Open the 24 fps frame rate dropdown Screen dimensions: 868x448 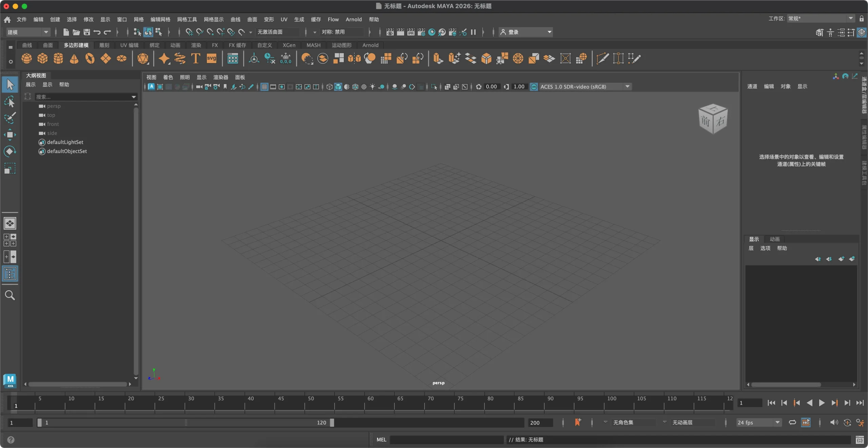pos(759,423)
